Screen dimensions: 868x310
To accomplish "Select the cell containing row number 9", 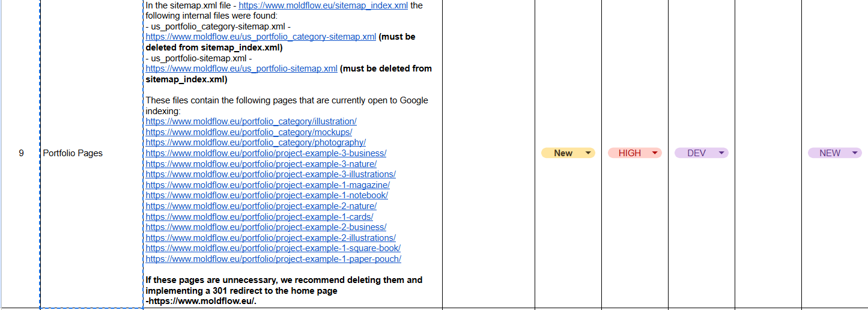I will (21, 153).
